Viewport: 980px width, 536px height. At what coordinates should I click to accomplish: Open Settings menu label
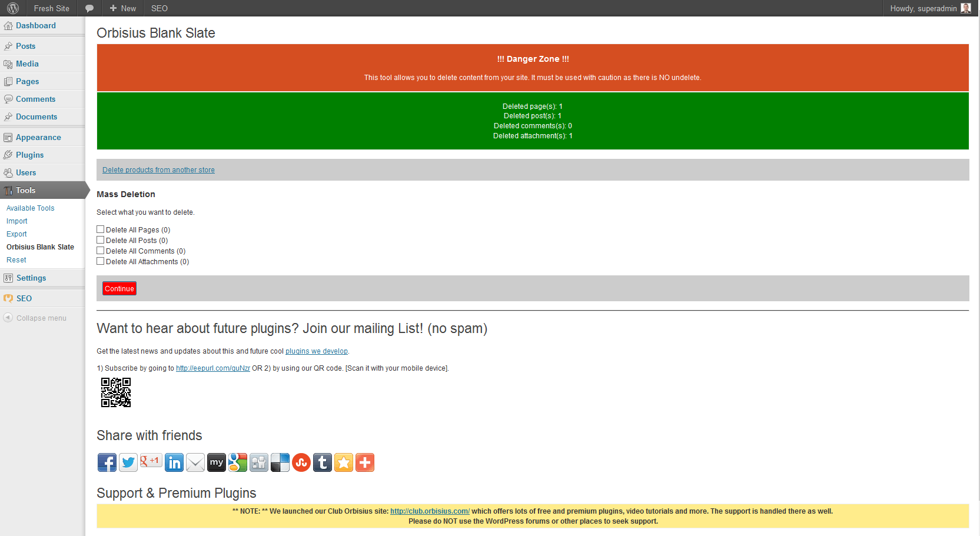point(31,278)
